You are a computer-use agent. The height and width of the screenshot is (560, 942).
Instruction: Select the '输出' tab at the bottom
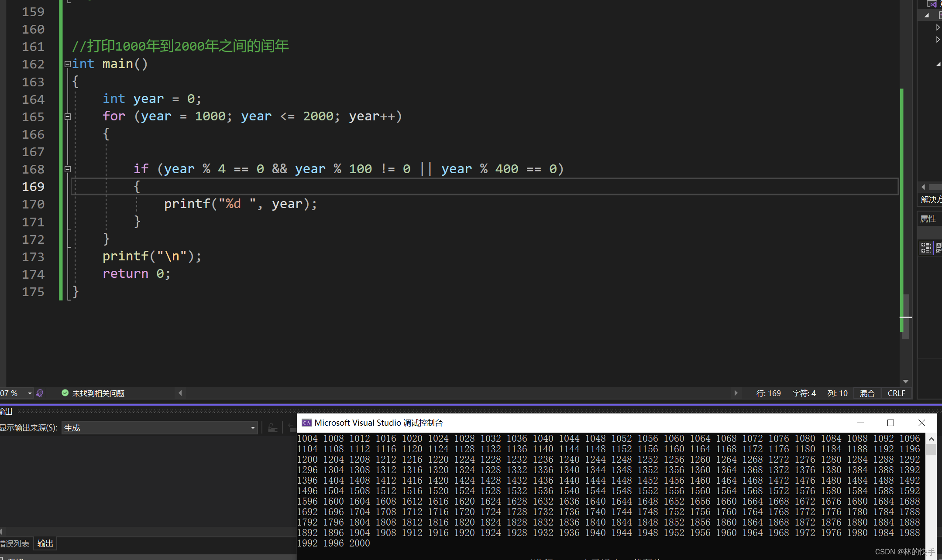(45, 543)
